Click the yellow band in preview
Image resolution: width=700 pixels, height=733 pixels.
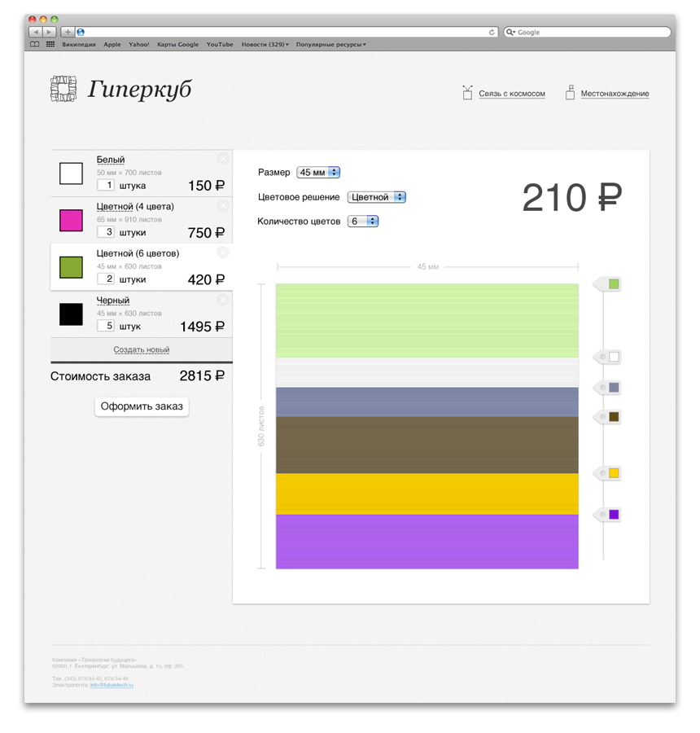pyautogui.click(x=427, y=494)
